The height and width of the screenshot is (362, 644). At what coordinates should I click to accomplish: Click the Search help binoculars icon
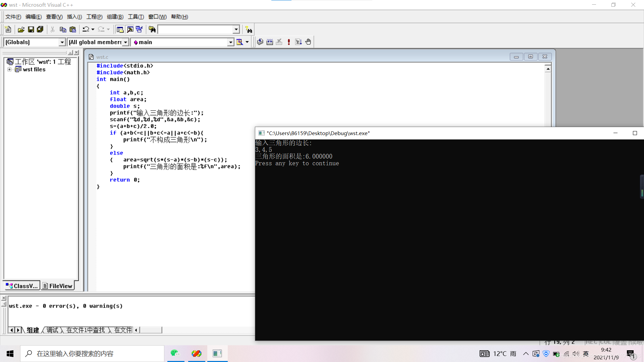(249, 29)
